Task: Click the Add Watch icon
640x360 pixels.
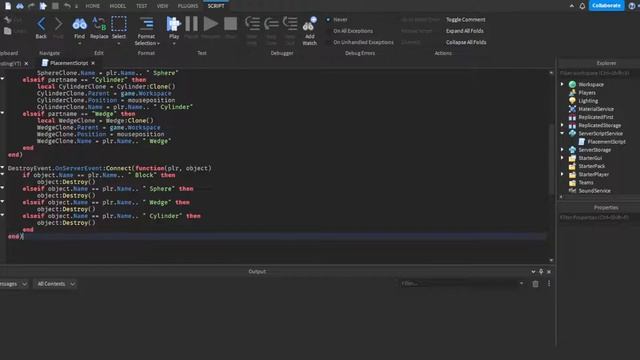Action: [x=309, y=24]
